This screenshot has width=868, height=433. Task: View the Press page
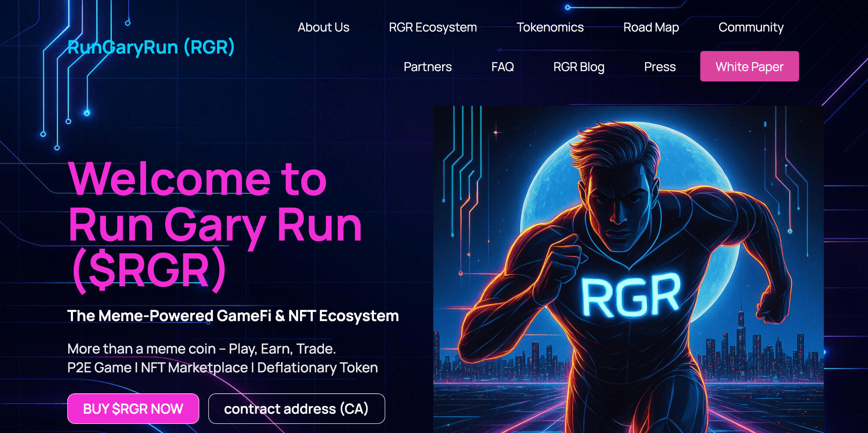click(x=660, y=66)
